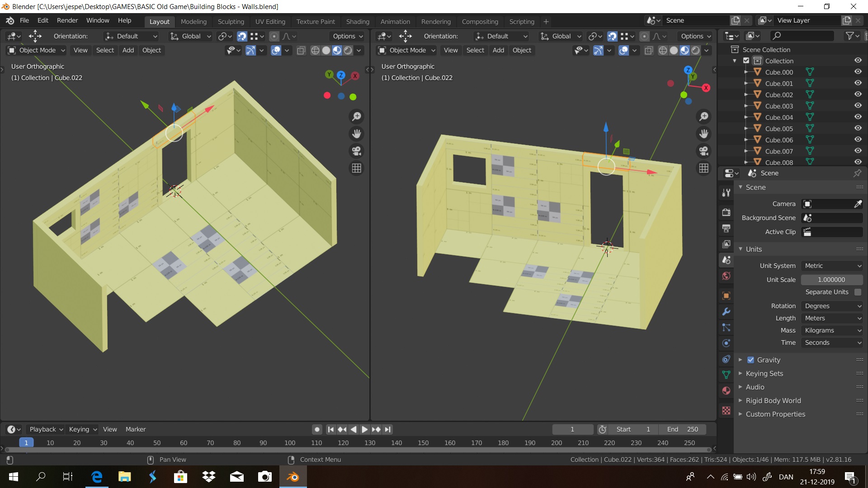This screenshot has height=488, width=868.
Task: Open the Render menu
Action: (67, 20)
